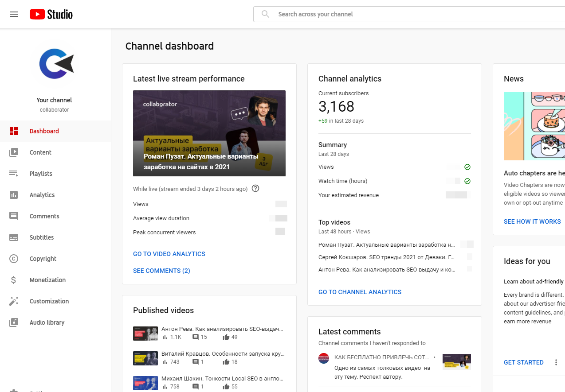Click the GET STARTED link in Ideas for you
Screen dimensions: 565x392
[x=523, y=362]
